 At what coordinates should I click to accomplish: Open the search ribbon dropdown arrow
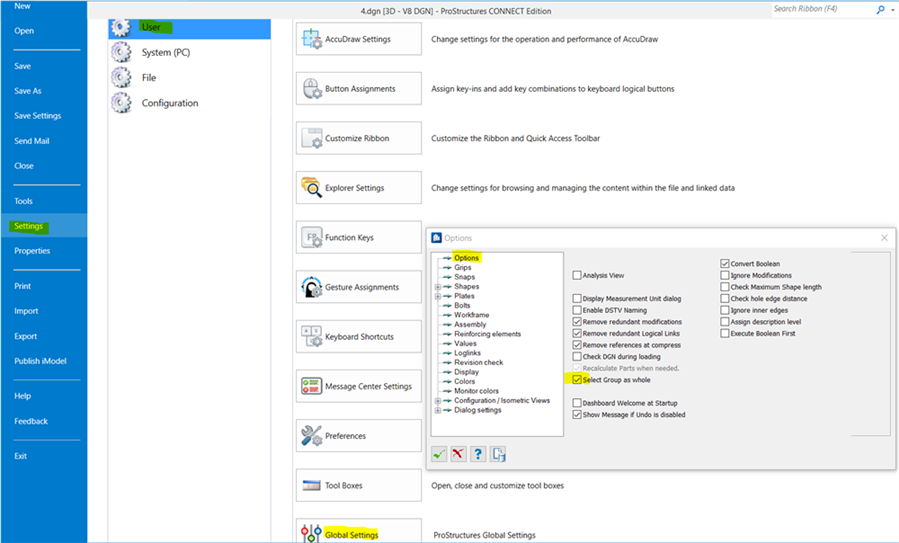point(893,10)
